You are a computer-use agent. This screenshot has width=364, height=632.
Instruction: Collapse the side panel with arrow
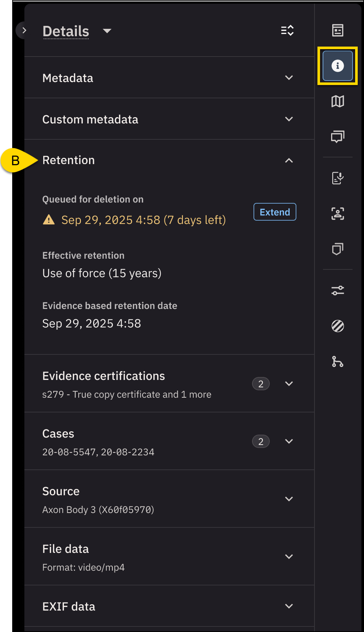click(24, 30)
